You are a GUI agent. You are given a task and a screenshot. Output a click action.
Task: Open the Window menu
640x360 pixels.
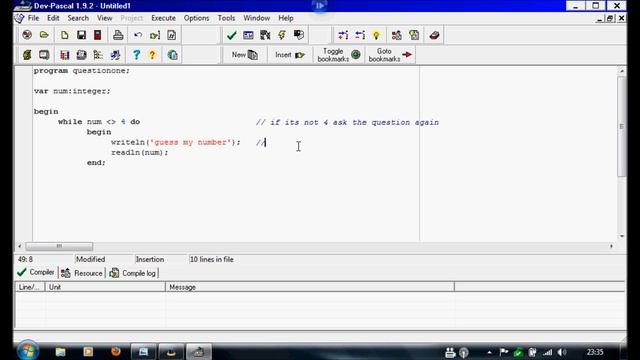(x=256, y=18)
